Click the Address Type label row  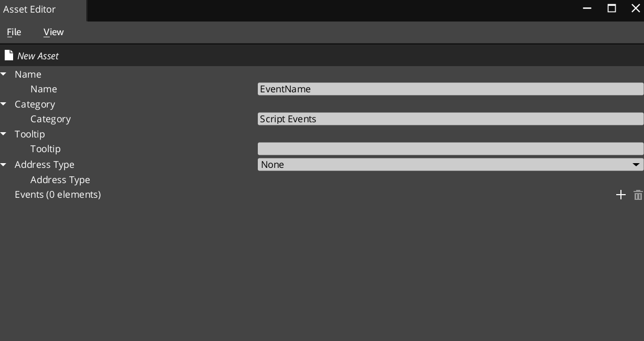(60, 179)
